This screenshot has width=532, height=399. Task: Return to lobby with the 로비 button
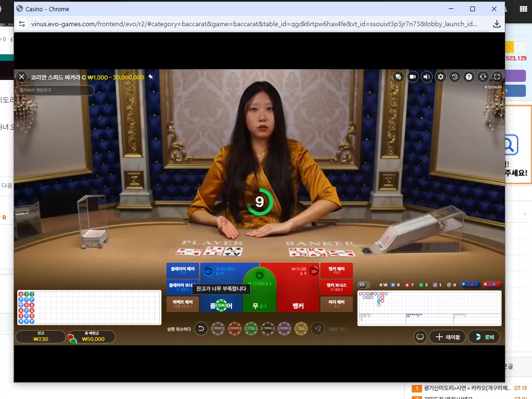(484, 337)
